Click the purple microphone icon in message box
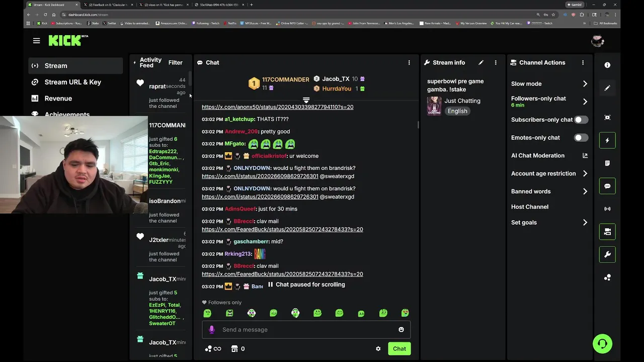This screenshot has height=362, width=644. click(212, 329)
